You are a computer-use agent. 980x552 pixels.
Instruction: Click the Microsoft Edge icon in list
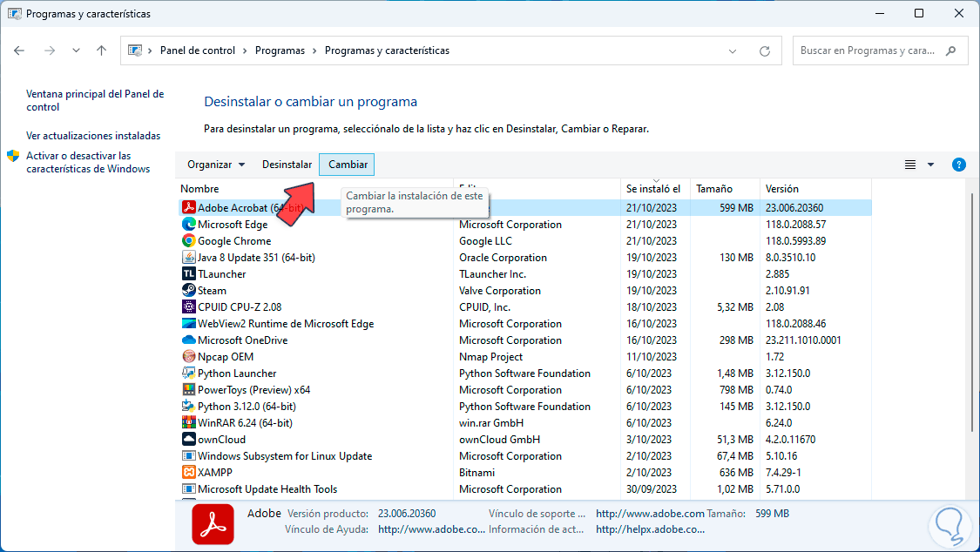click(188, 224)
